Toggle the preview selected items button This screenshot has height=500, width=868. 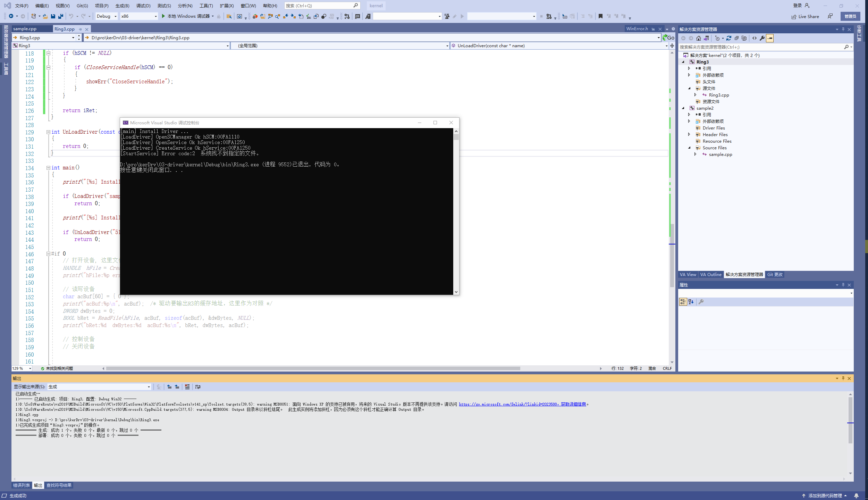click(770, 38)
